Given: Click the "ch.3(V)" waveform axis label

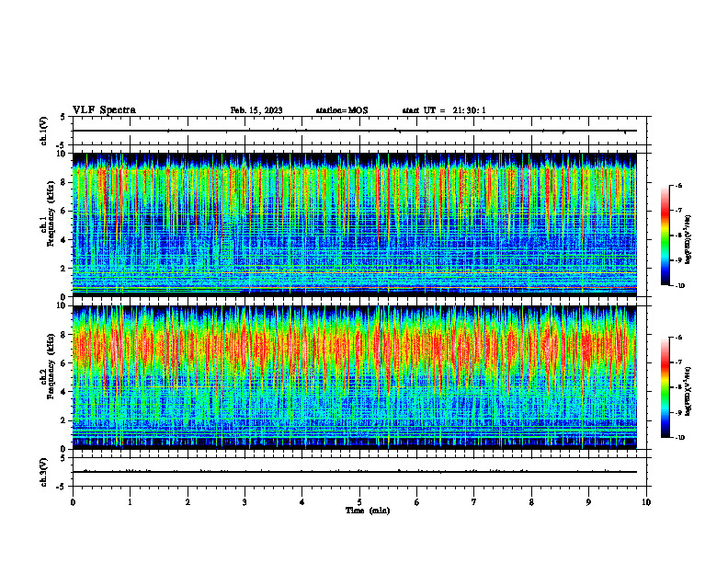Looking at the screenshot, I should pos(44,472).
